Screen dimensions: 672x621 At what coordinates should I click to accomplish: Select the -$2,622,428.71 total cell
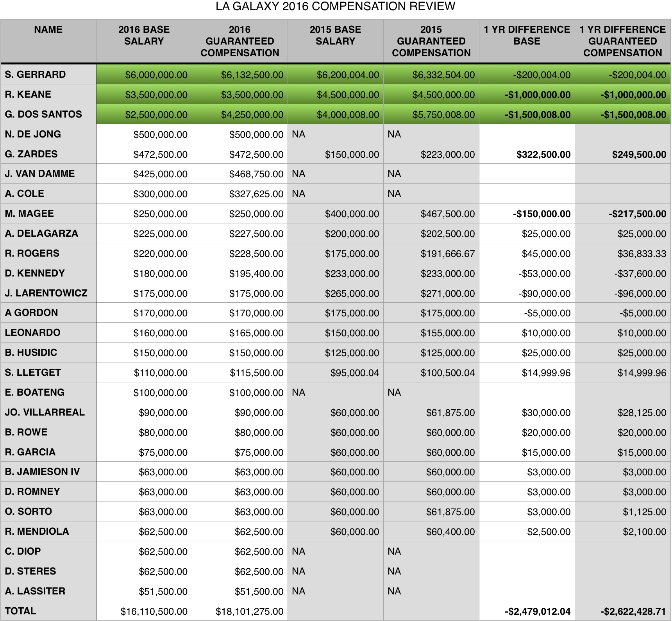[x=623, y=611]
